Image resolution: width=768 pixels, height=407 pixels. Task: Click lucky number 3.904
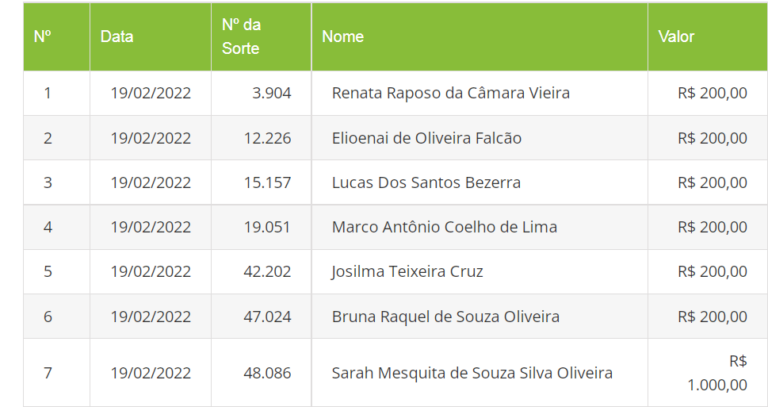click(272, 93)
